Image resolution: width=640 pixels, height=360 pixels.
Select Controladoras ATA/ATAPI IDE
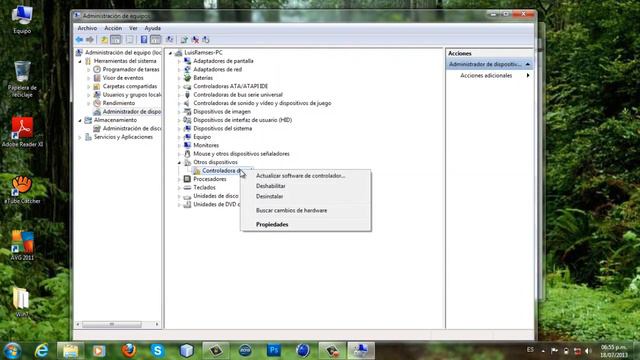pyautogui.click(x=230, y=87)
